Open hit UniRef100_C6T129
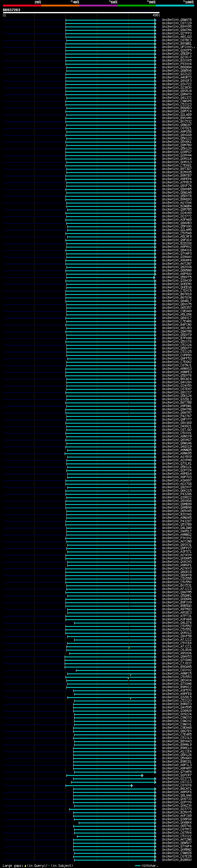 coord(177,23)
